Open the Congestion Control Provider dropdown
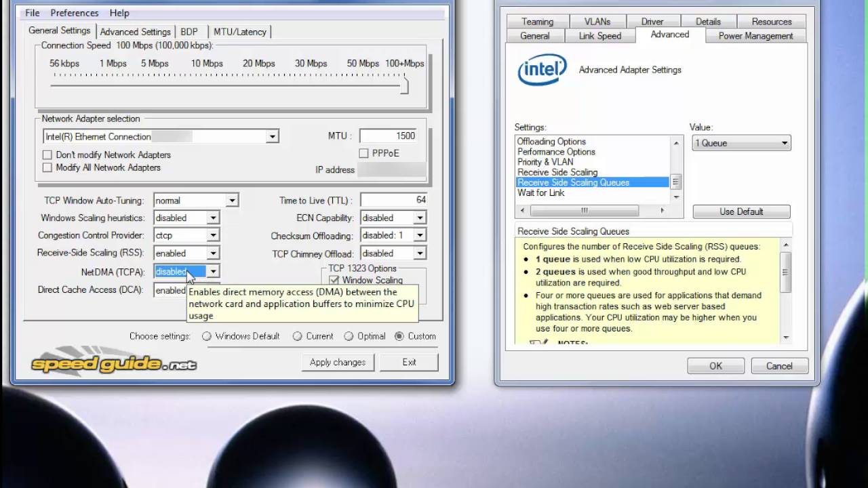 (x=213, y=236)
